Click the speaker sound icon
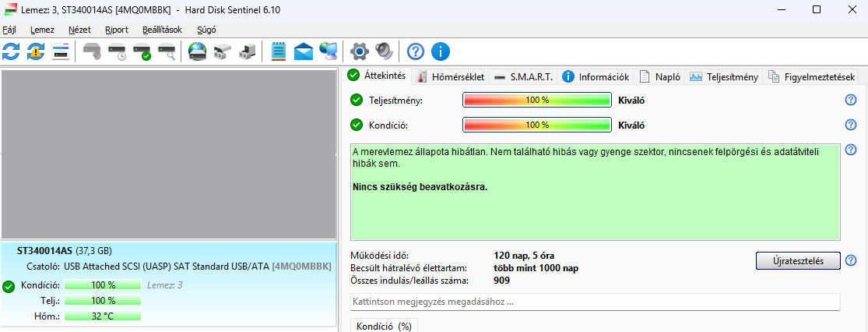The height and width of the screenshot is (332, 868). pos(384,51)
